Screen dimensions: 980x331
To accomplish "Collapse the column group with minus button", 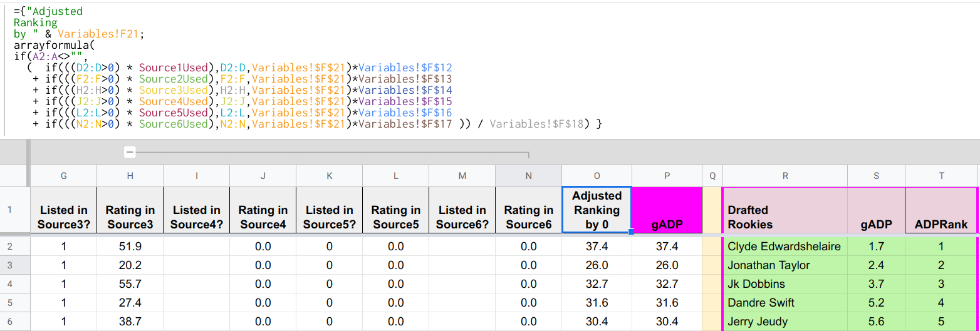I will coord(130,152).
